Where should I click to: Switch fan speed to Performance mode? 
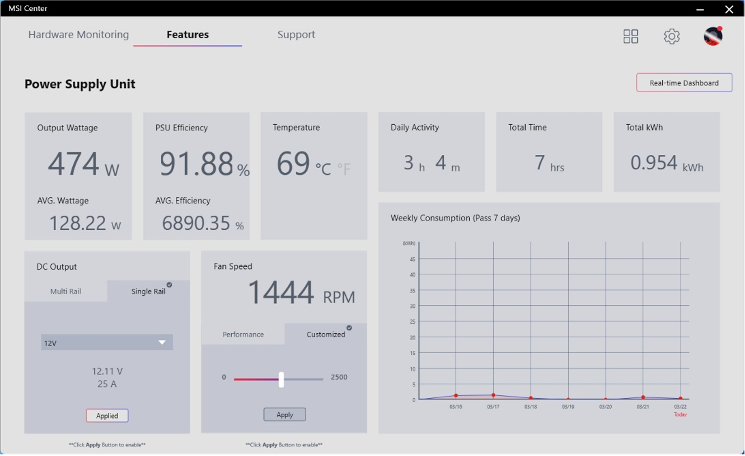tap(243, 334)
